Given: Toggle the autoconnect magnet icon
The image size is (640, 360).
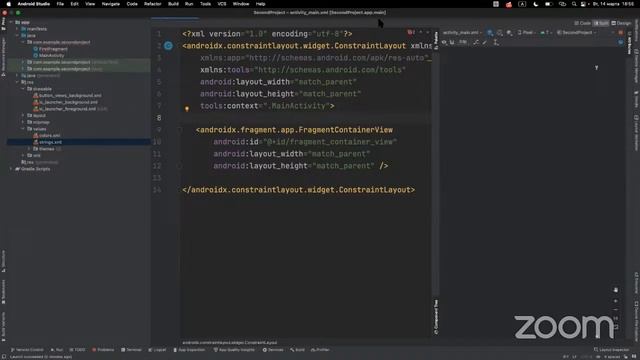Looking at the screenshot, I should click(x=452, y=42).
